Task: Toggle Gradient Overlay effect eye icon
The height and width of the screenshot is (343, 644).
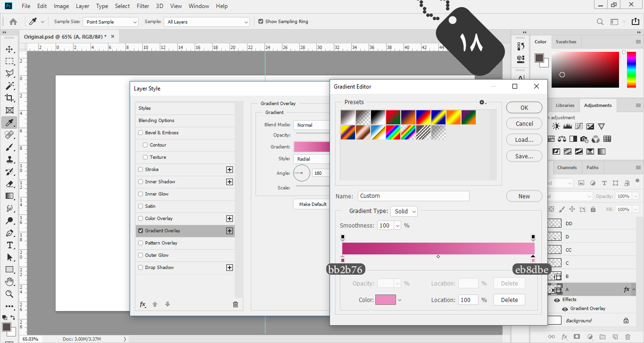Action: pyautogui.click(x=565, y=309)
